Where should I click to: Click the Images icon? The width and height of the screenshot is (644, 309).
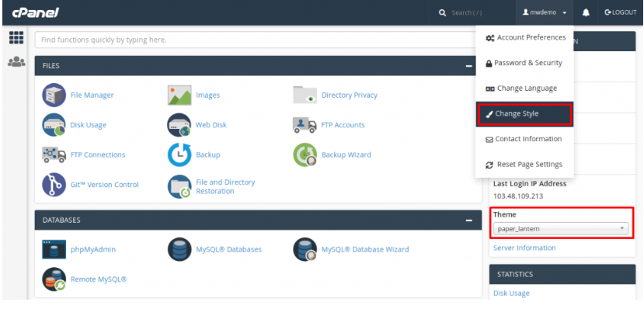tap(179, 95)
